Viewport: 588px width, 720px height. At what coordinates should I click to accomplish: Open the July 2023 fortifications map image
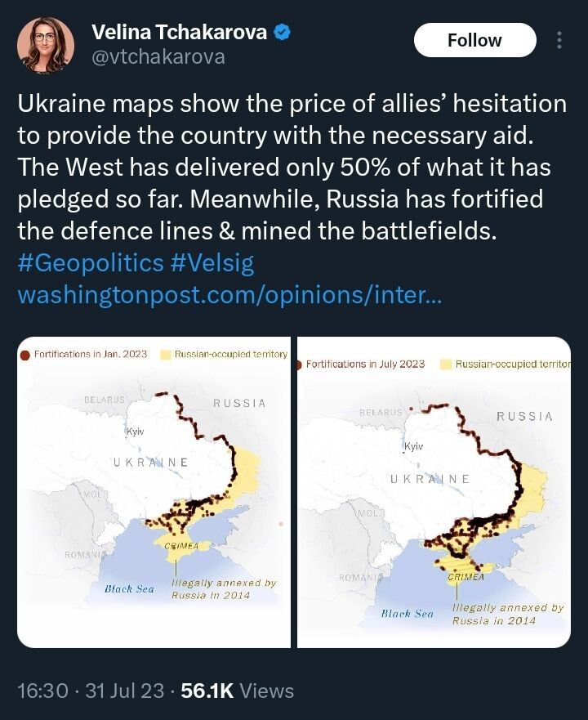point(434,492)
